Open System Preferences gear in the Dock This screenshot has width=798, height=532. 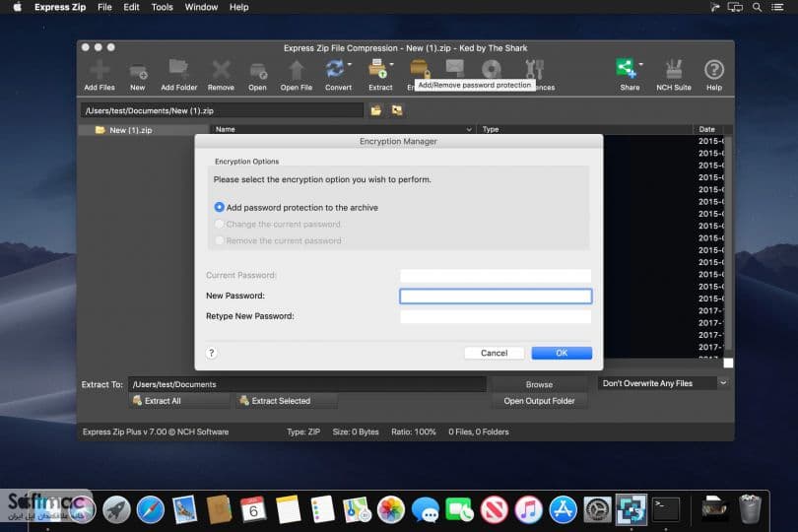click(x=597, y=509)
